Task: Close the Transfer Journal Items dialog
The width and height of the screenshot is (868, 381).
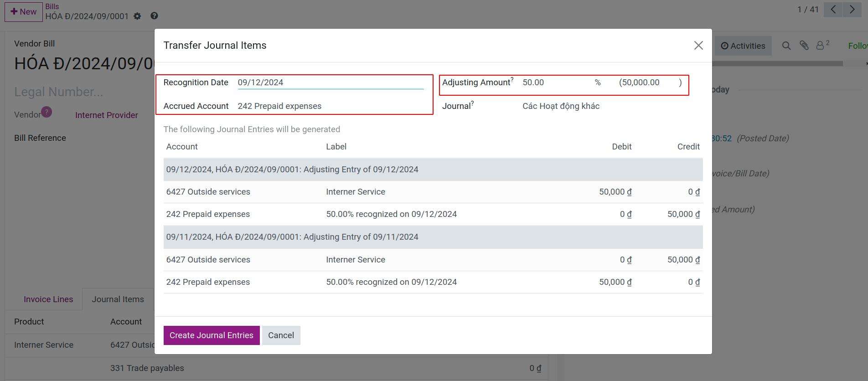Action: [x=698, y=46]
